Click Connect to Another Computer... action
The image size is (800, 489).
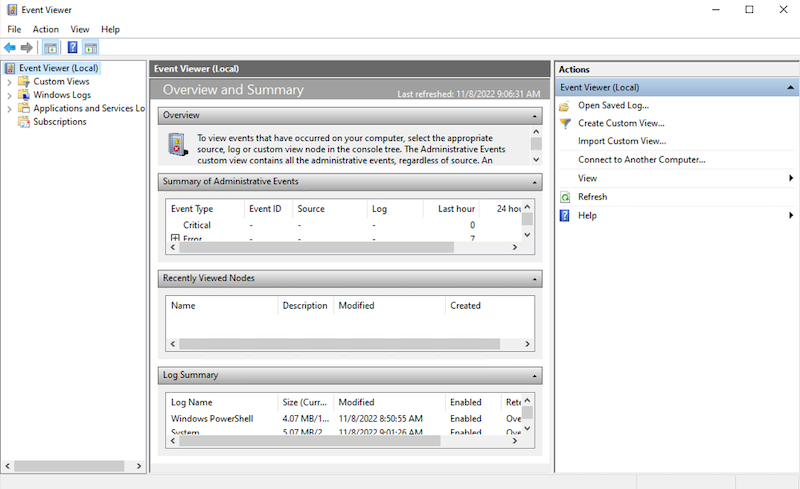point(641,159)
